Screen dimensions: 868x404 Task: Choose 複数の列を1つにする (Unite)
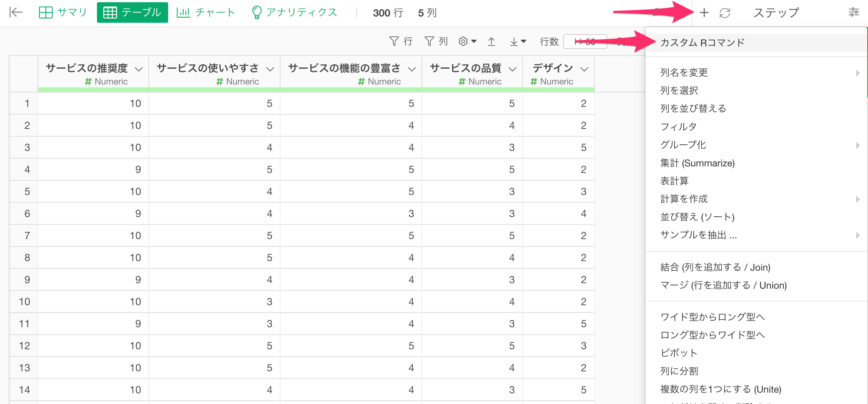point(756,389)
